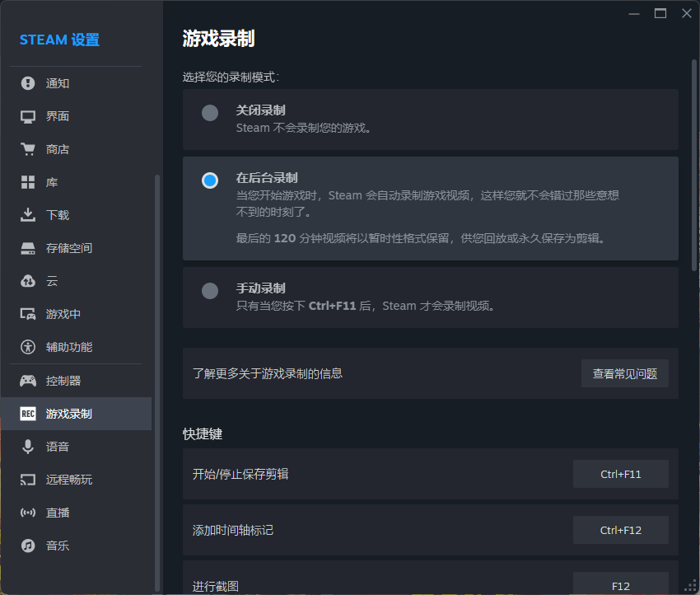Close the Steam settings window
Image resolution: width=700 pixels, height=595 pixels.
coord(687,13)
